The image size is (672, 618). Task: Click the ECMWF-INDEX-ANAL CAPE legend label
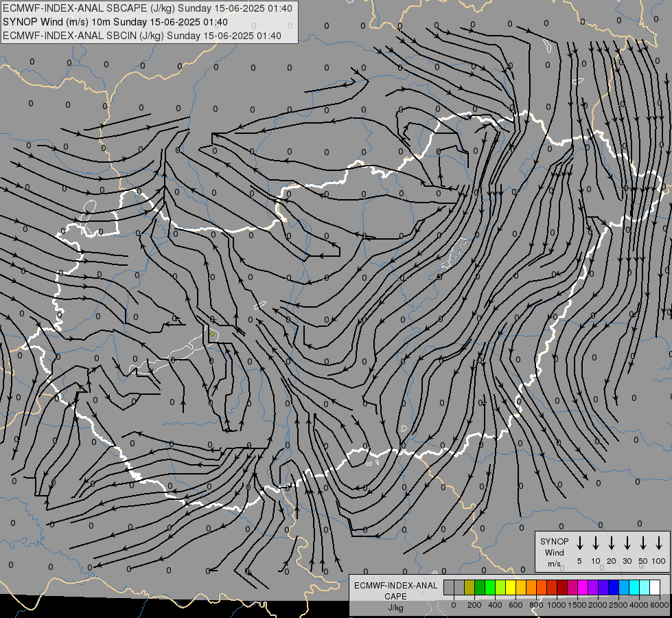[395, 591]
